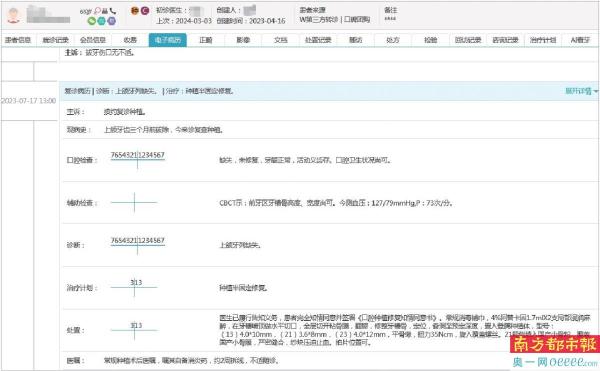Screen dimensions: 600x371
Task: Open the 会员信息 tab
Action: [x=93, y=40]
